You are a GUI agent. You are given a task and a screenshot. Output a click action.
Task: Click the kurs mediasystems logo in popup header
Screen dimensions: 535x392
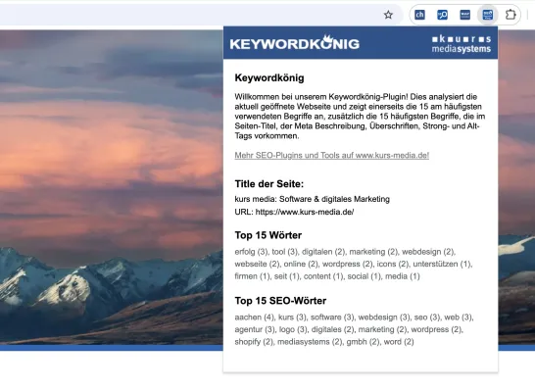click(x=461, y=44)
